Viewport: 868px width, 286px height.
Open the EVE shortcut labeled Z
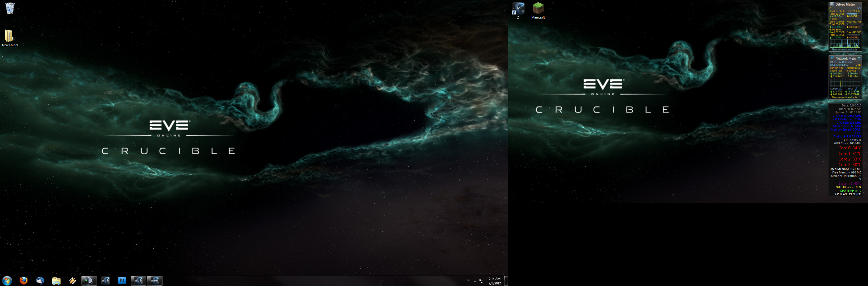518,9
